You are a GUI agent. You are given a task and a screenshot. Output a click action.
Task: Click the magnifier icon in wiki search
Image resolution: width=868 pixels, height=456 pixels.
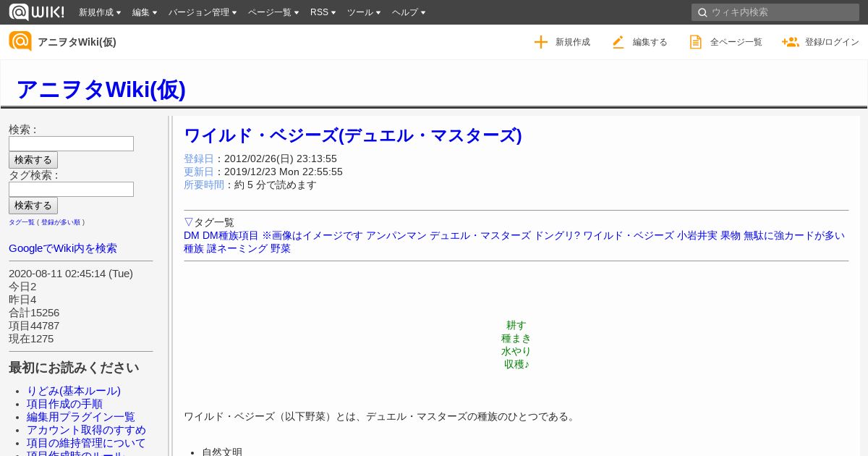702,12
